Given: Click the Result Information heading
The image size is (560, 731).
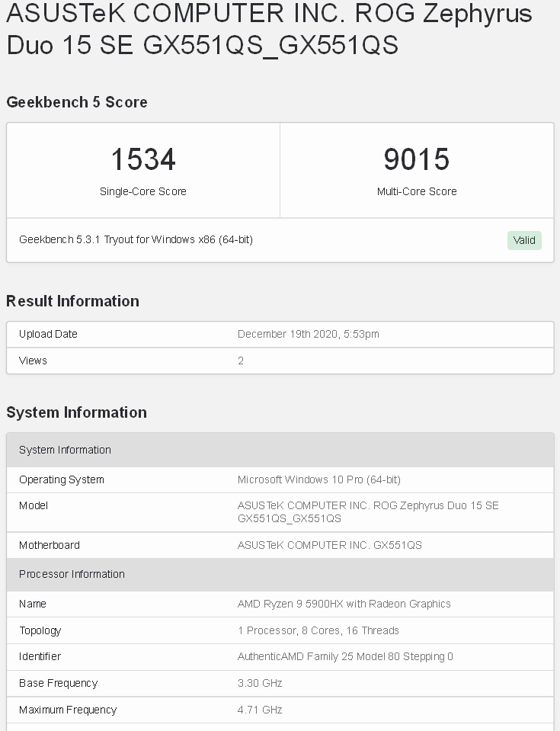Looking at the screenshot, I should tap(72, 301).
